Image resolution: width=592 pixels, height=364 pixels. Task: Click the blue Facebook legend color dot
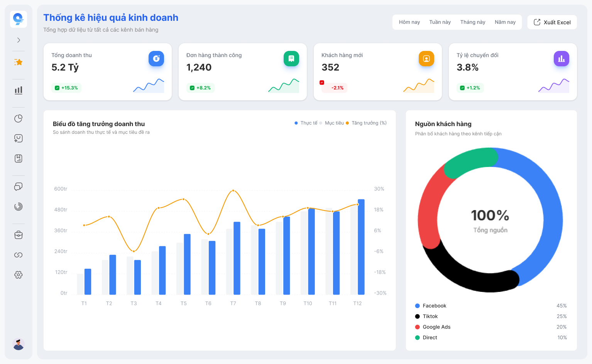tap(417, 306)
